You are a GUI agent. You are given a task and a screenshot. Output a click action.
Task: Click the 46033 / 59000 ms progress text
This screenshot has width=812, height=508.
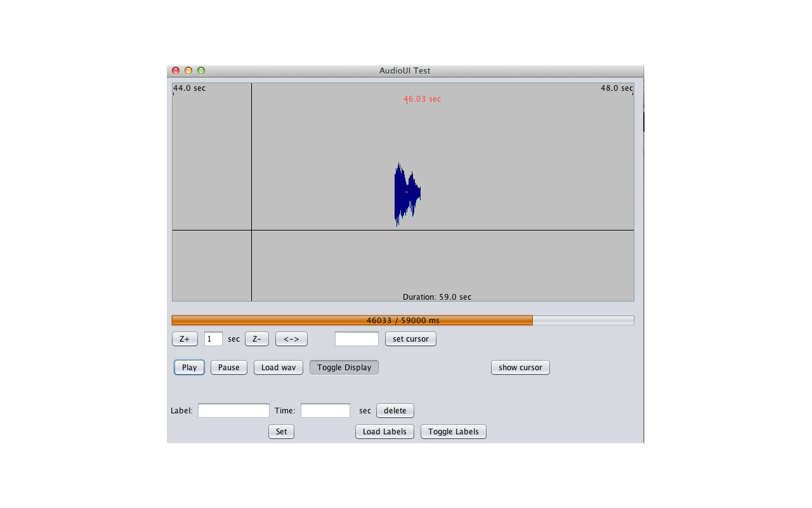pos(403,321)
